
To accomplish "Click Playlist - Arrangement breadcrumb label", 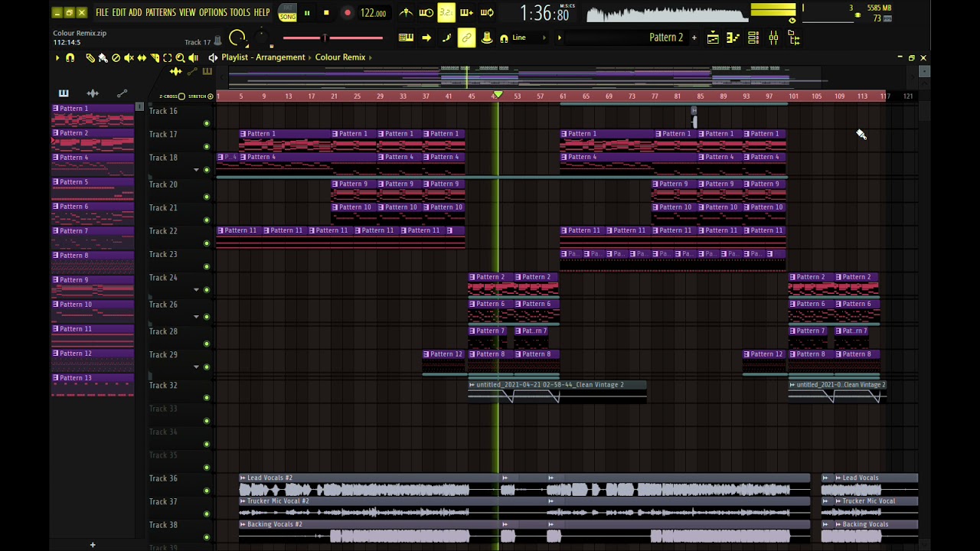I will [263, 57].
